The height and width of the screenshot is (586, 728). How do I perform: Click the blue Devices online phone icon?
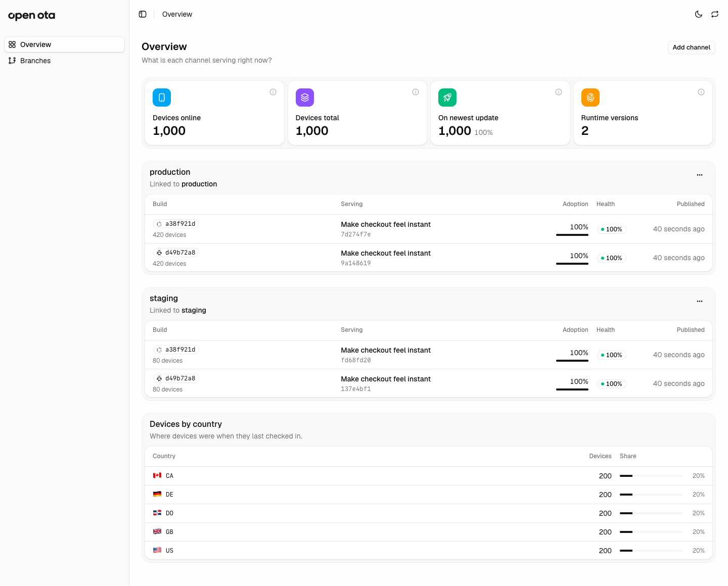(162, 97)
